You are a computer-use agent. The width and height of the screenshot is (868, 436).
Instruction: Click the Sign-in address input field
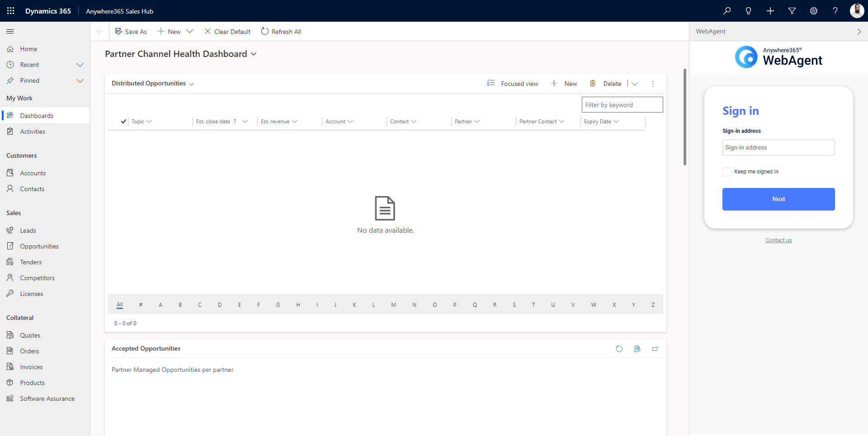coord(778,148)
